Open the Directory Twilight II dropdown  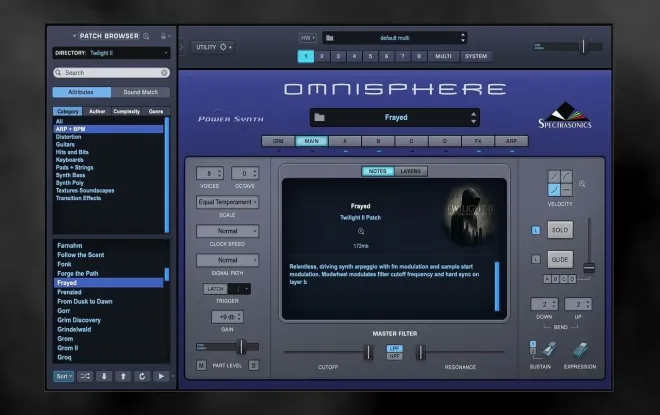pos(112,53)
